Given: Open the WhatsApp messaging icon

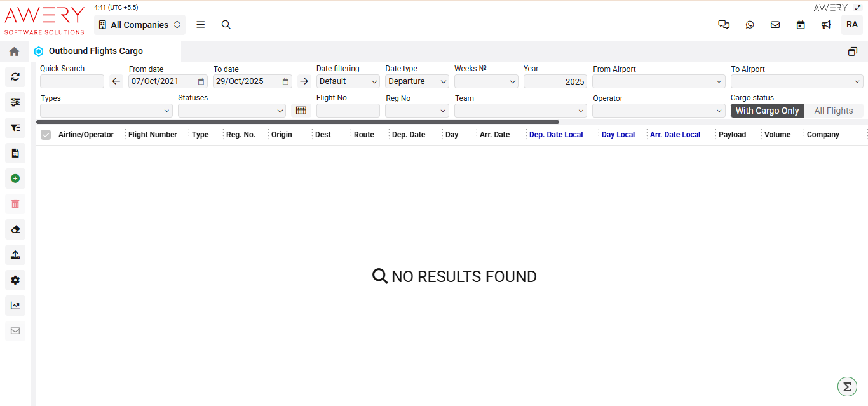Looking at the screenshot, I should tap(750, 24).
